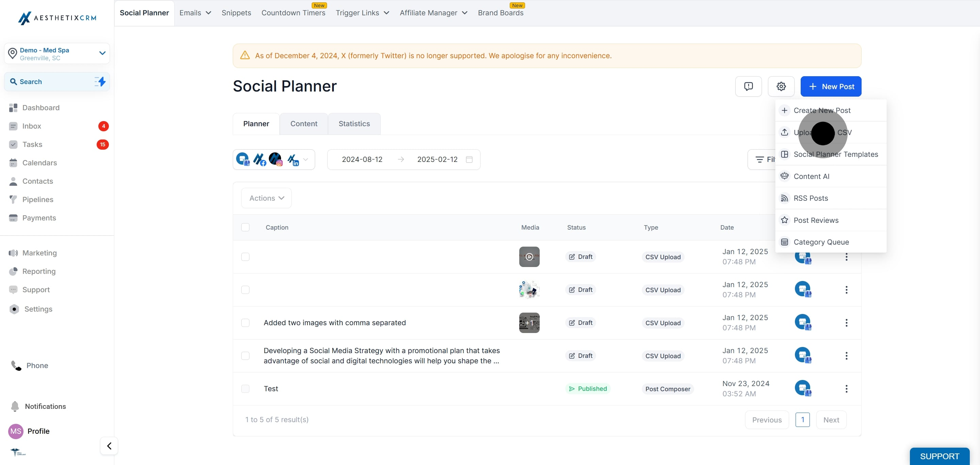
Task: Expand the Actions dropdown
Action: pyautogui.click(x=266, y=198)
